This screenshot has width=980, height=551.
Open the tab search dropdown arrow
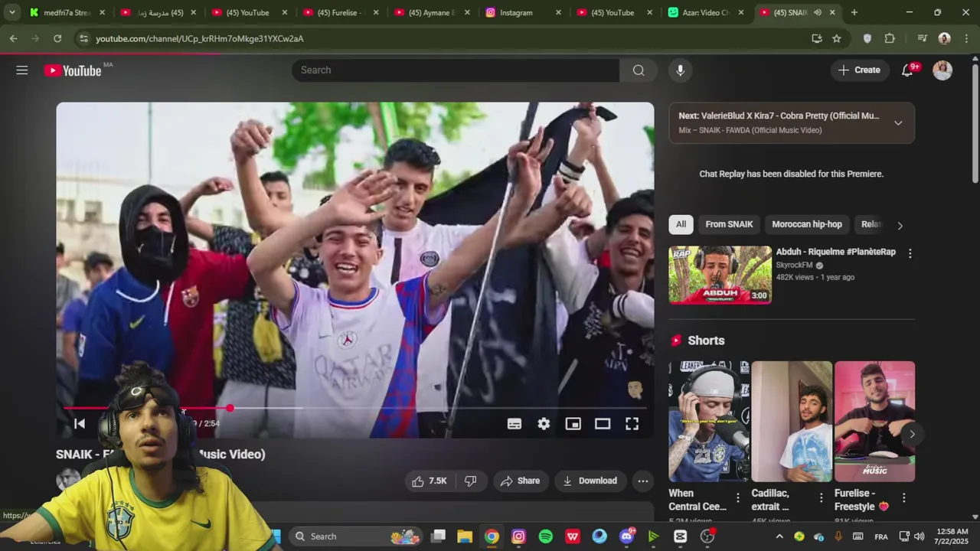click(x=11, y=12)
